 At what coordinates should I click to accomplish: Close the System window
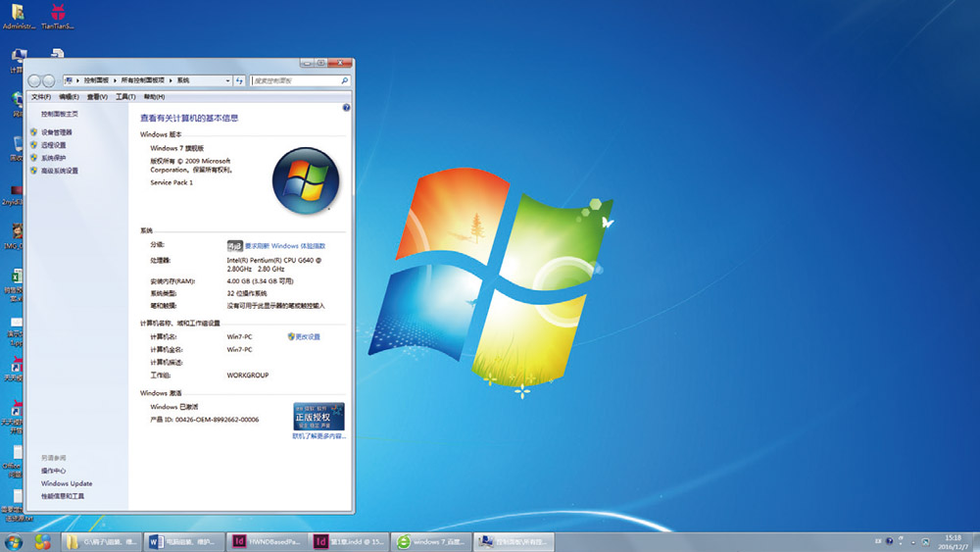tap(341, 63)
